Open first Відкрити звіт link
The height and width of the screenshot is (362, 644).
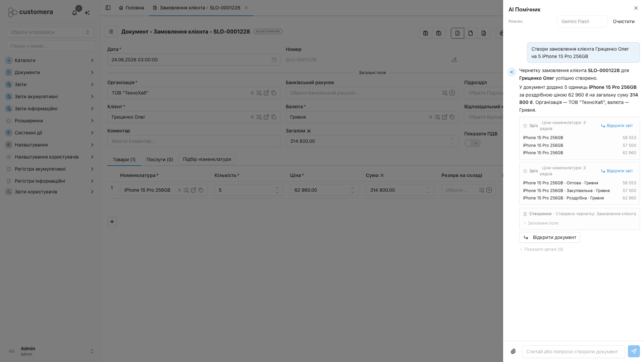tap(617, 126)
